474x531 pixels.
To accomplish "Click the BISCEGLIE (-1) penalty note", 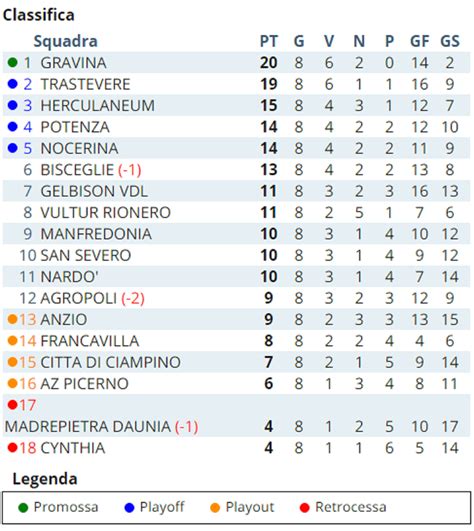I will pyautogui.click(x=129, y=170).
